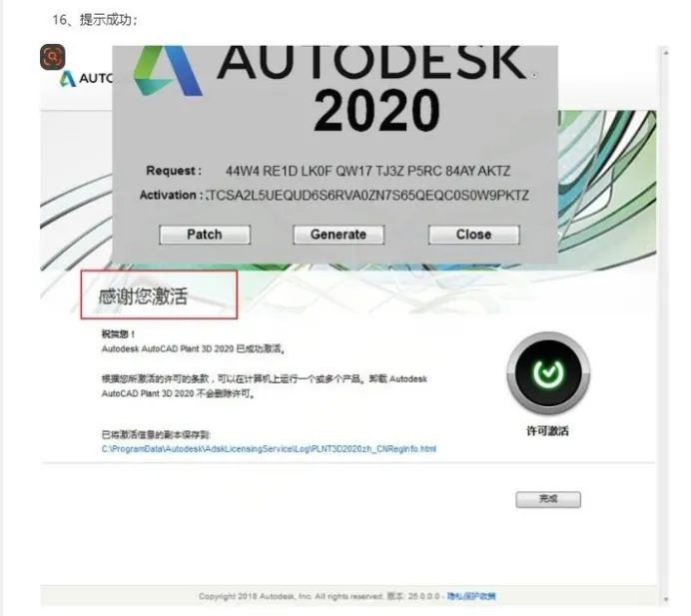The image size is (691, 616).
Task: Click the orange image search icon
Action: point(53,57)
